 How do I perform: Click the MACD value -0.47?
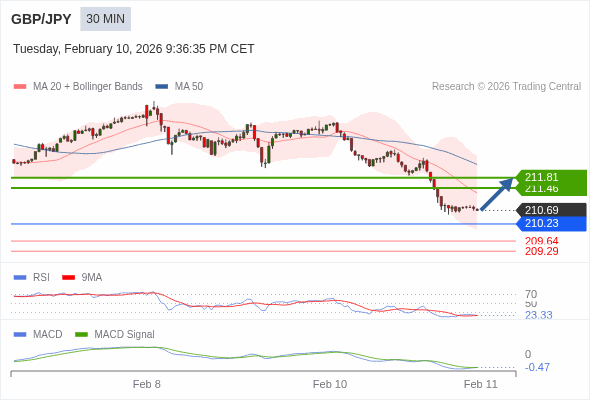pyautogui.click(x=537, y=367)
